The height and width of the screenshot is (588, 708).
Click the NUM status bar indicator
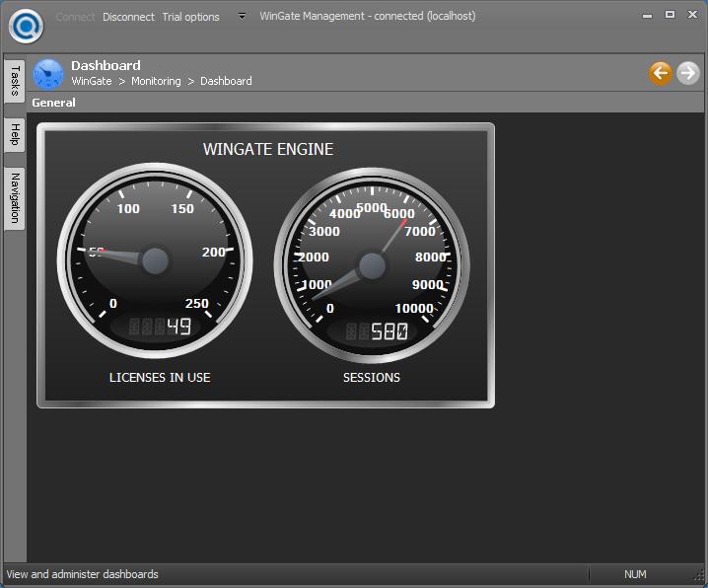point(635,574)
